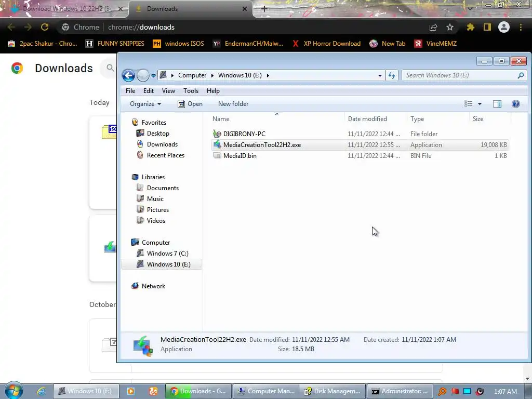Switch to the Administrator command prompt taskbar button
Image resolution: width=532 pixels, height=399 pixels.
pos(400,391)
